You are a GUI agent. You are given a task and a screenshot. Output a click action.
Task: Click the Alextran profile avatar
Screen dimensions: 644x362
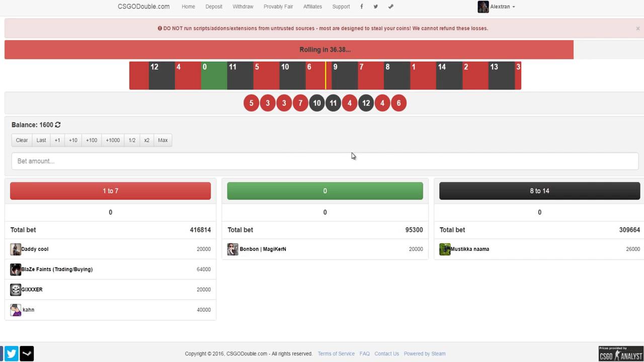point(483,7)
